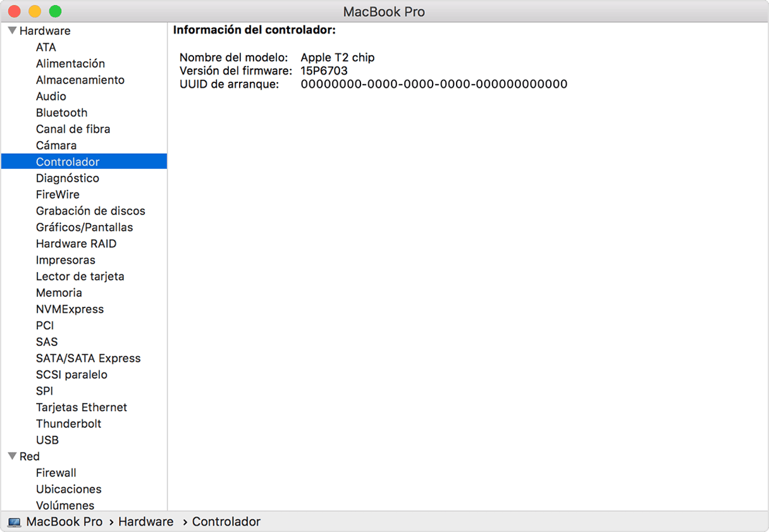Select Firewall under Red
769x532 pixels.
tap(56, 473)
